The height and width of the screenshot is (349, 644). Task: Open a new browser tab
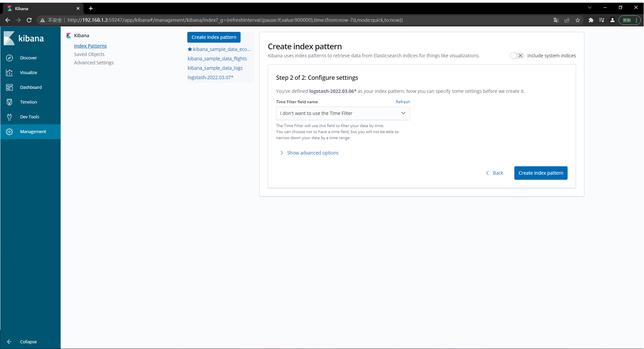point(91,8)
